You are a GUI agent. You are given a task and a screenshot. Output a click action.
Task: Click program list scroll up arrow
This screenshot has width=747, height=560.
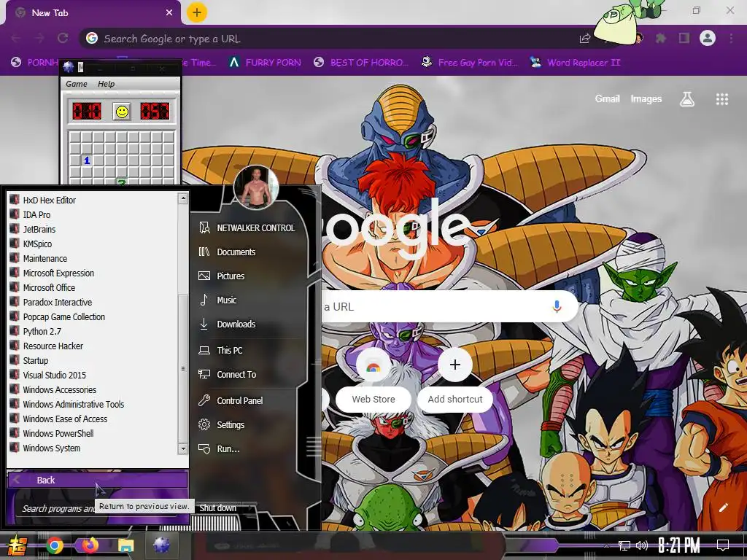tap(183, 198)
